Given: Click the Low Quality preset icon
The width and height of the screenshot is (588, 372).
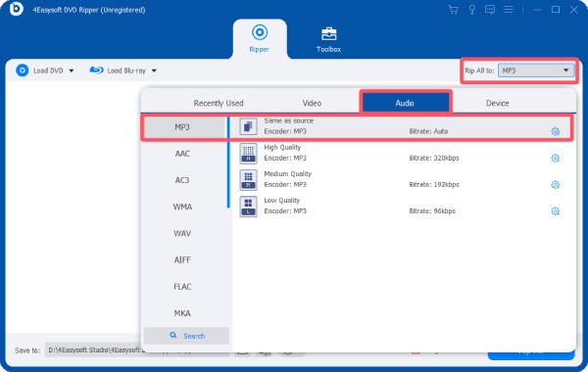Looking at the screenshot, I should tap(248, 207).
